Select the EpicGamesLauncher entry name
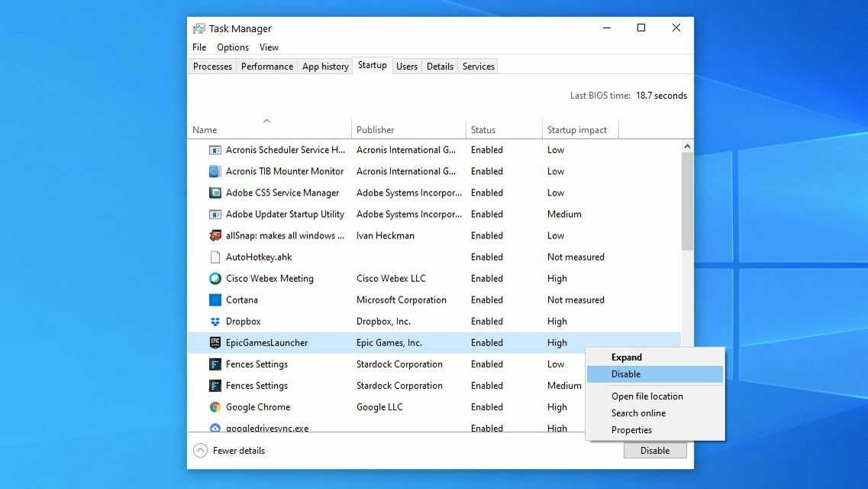Viewport: 868px width, 489px height. (267, 343)
